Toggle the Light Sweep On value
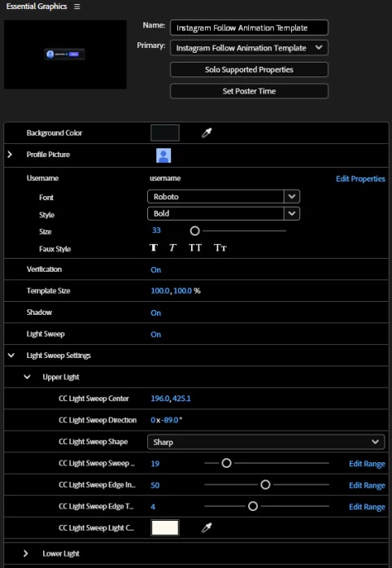The height and width of the screenshot is (568, 392). pos(155,334)
